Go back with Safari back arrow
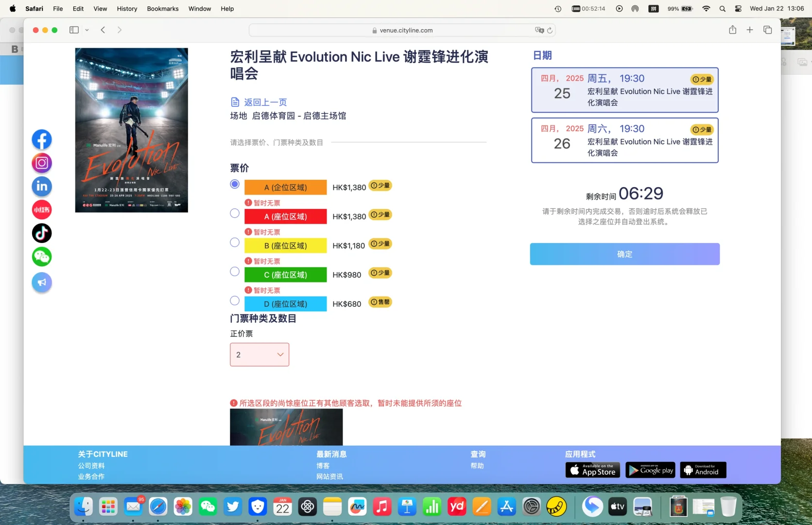This screenshot has width=812, height=525. (103, 30)
